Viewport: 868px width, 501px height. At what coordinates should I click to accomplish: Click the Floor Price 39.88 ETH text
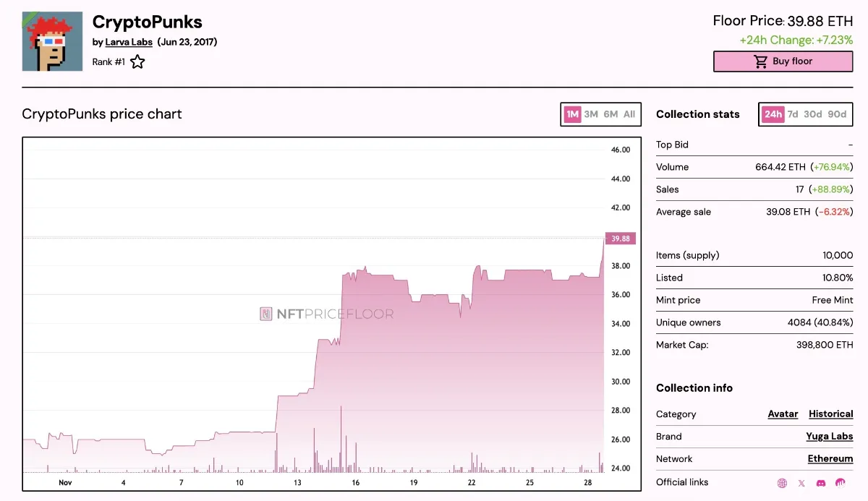(x=783, y=20)
